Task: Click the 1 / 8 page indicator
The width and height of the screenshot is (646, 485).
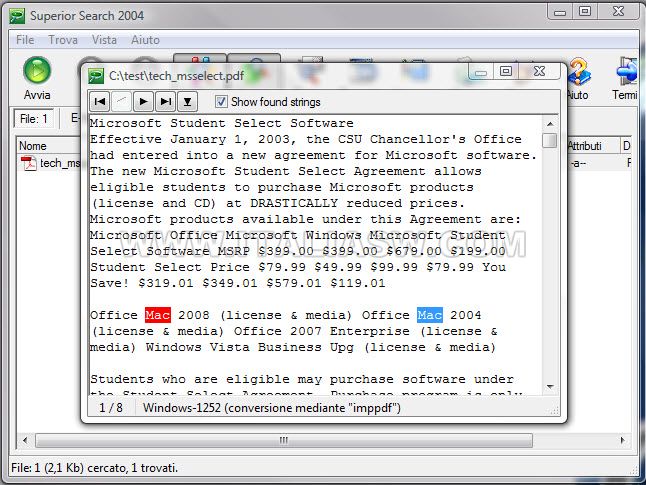Action: pos(111,408)
